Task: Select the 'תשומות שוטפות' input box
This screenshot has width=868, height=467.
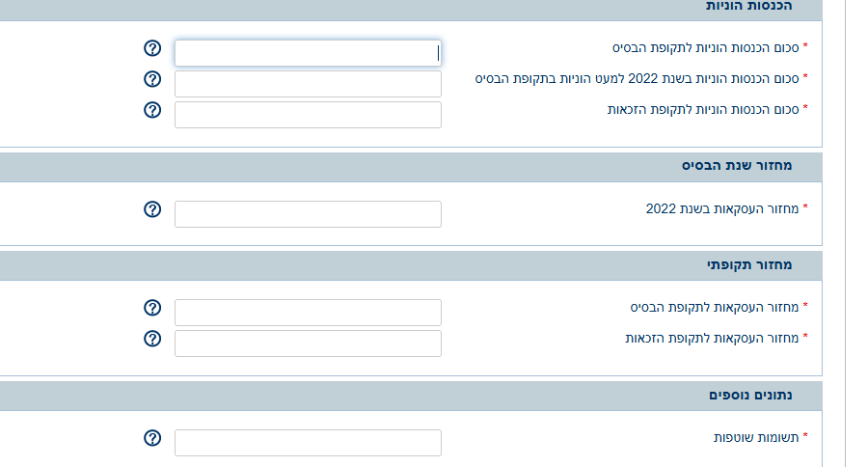Action: click(x=308, y=443)
